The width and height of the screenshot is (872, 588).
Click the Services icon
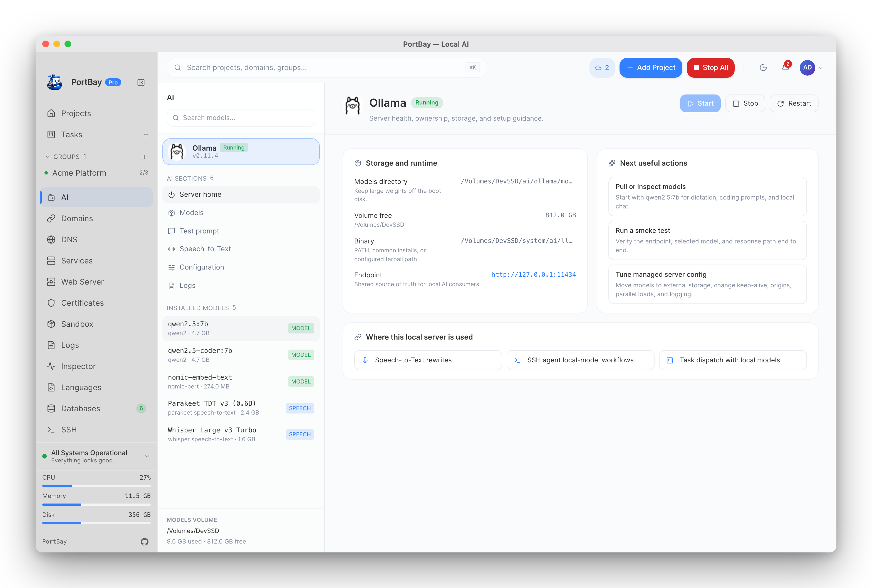[x=51, y=261]
